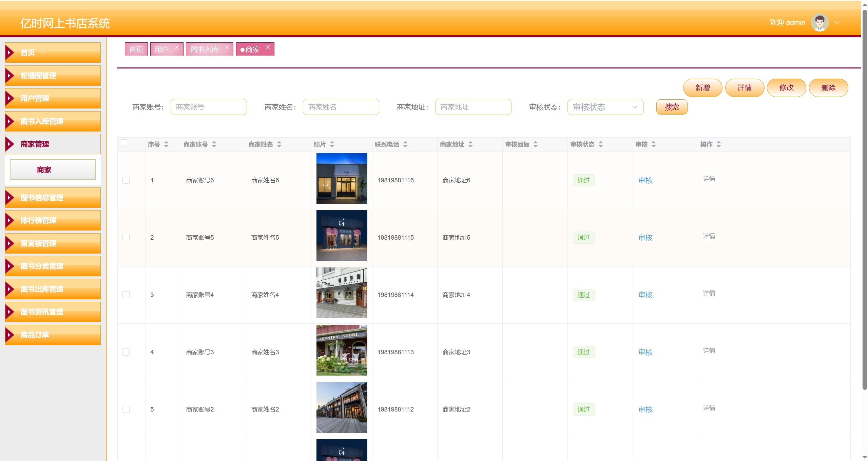Sort by 商家姓名 column arrows
The height and width of the screenshot is (461, 868).
coord(279,144)
